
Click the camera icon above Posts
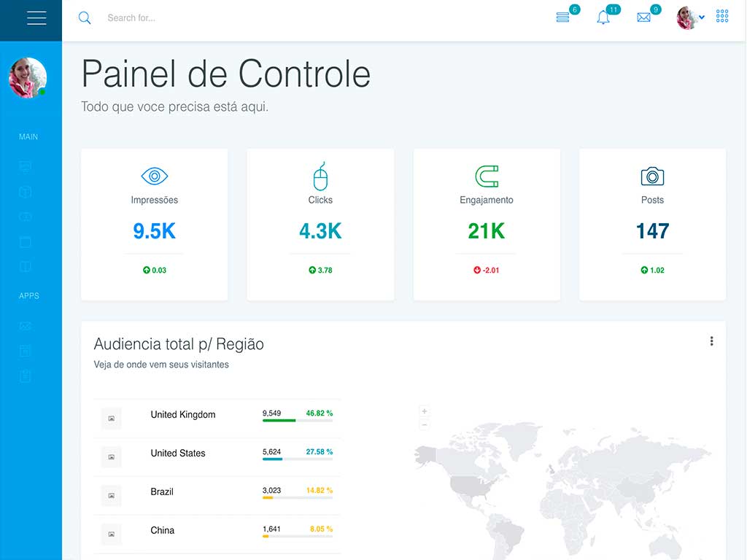[652, 176]
